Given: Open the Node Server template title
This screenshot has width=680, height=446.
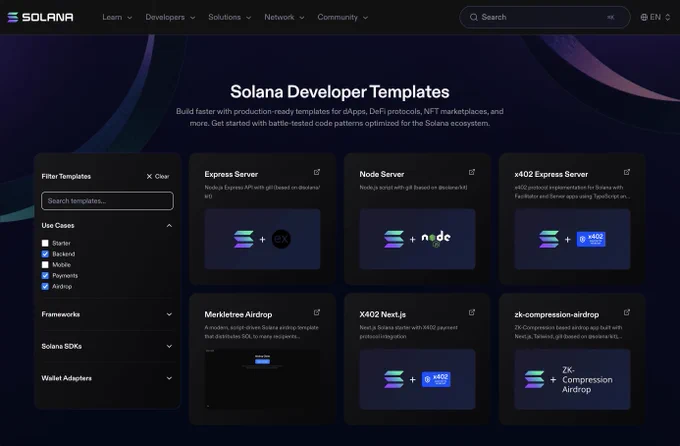Looking at the screenshot, I should pos(382,174).
